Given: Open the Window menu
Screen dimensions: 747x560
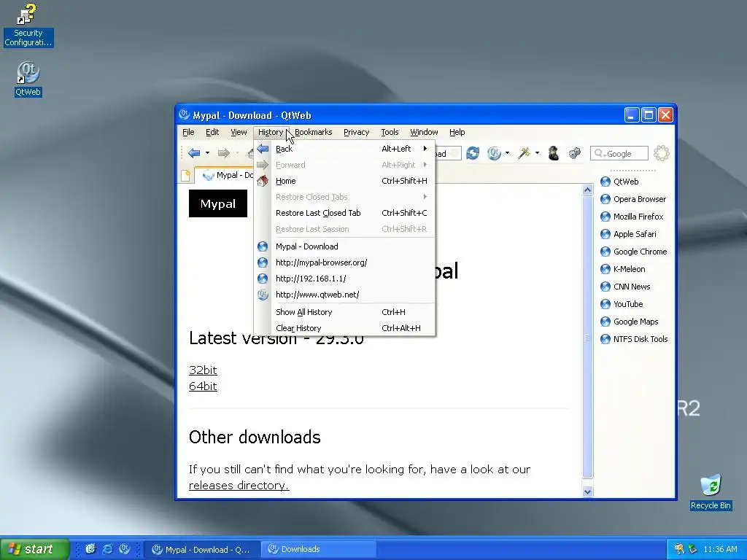Looking at the screenshot, I should click(424, 133).
